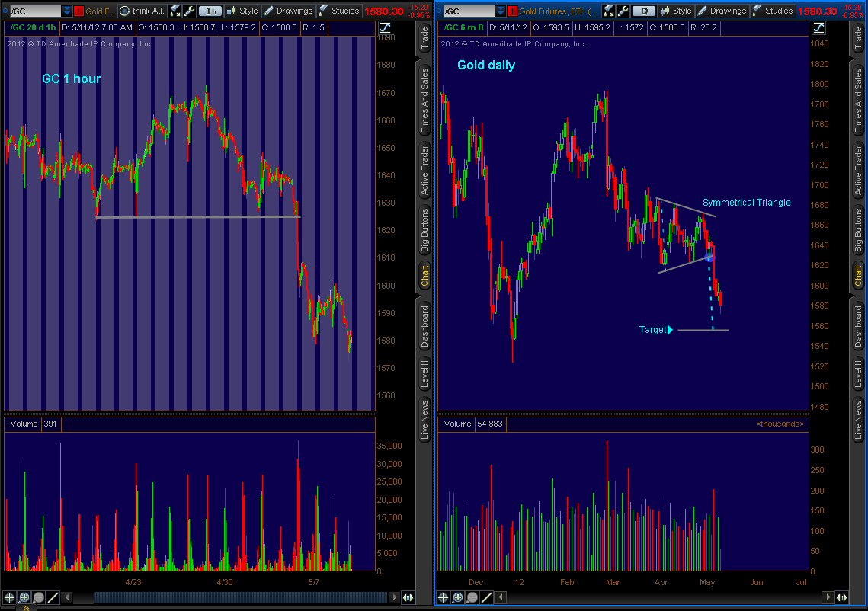Open Studies in the left chart toolbar
The width and height of the screenshot is (868, 611).
pos(339,11)
